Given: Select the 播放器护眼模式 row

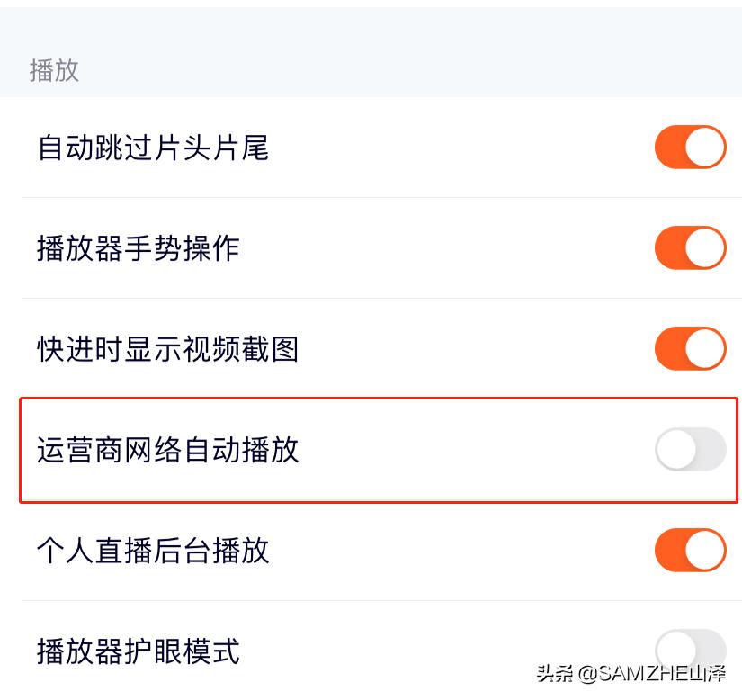Looking at the screenshot, I should [137, 651].
